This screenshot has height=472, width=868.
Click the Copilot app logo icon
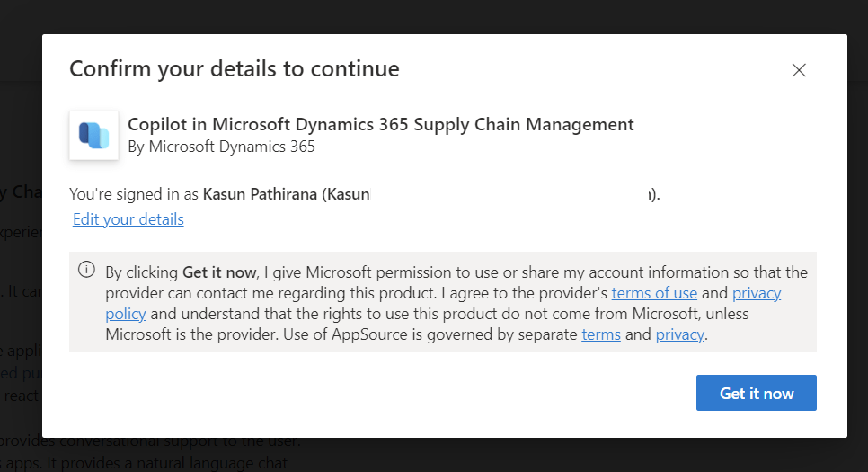point(94,136)
